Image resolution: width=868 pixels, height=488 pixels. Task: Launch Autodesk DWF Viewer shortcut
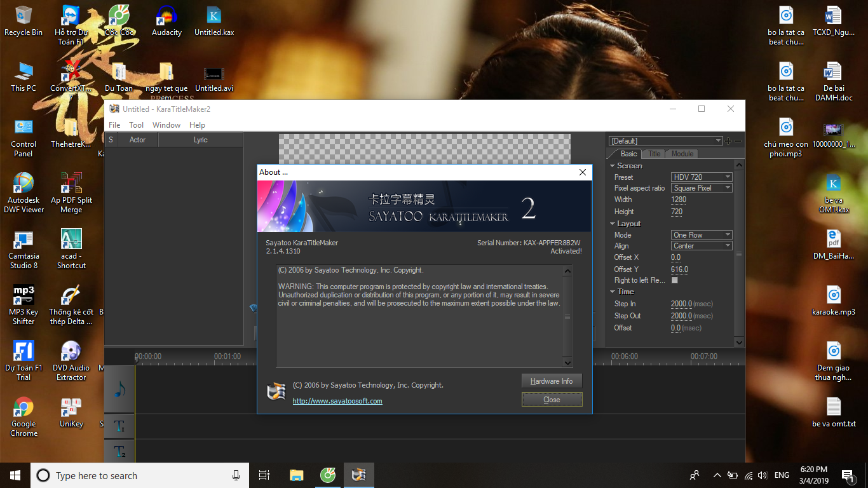[x=24, y=193]
